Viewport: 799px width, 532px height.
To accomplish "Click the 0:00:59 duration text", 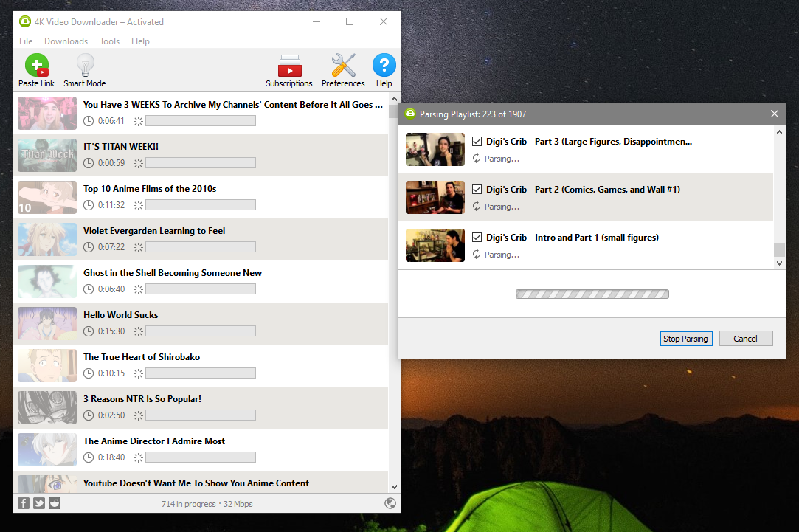I will tap(111, 163).
